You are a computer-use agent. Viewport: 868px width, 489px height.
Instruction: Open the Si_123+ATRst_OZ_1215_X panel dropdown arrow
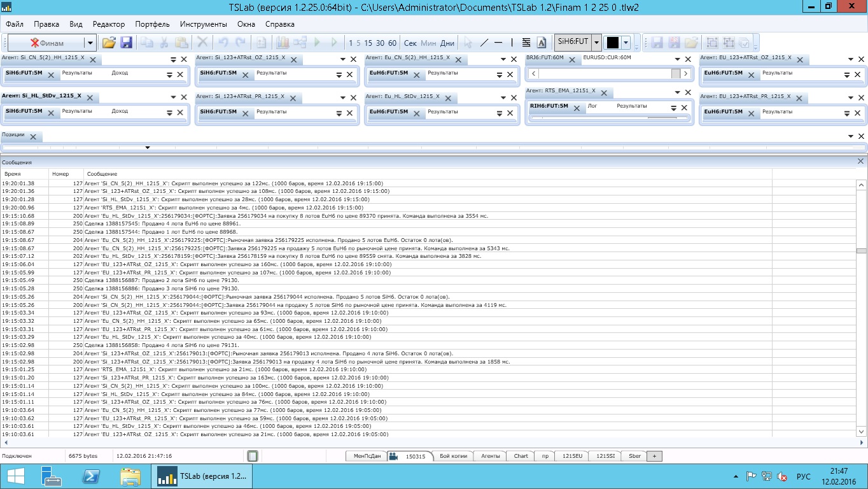point(342,59)
